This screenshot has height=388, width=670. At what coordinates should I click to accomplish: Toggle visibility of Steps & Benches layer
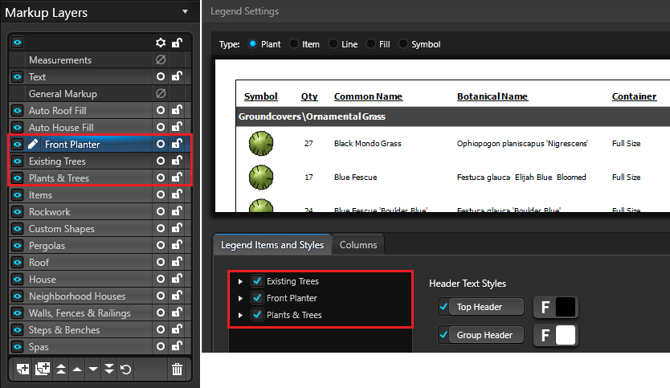(x=17, y=330)
